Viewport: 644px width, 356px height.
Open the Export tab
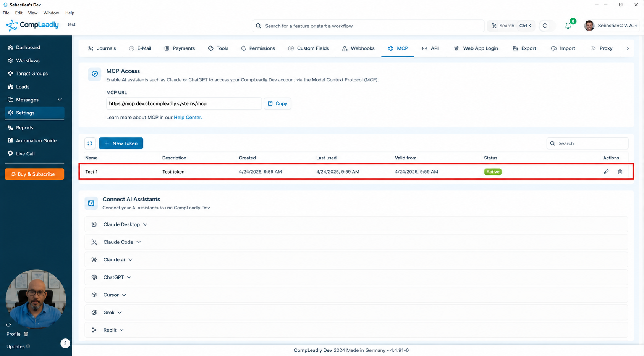tap(524, 48)
